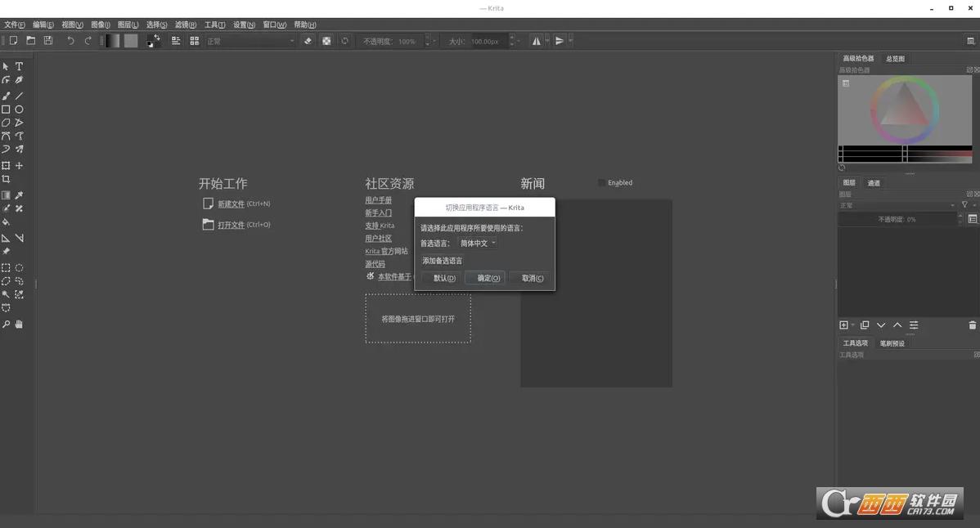Image resolution: width=980 pixels, height=528 pixels.
Task: Select the Text tool in toolbox
Action: click(x=20, y=66)
